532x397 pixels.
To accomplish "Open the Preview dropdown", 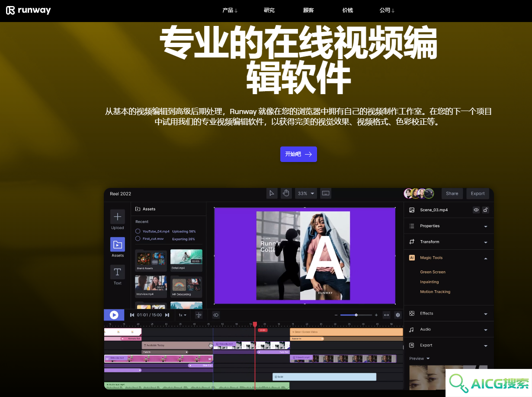I will pyautogui.click(x=420, y=359).
